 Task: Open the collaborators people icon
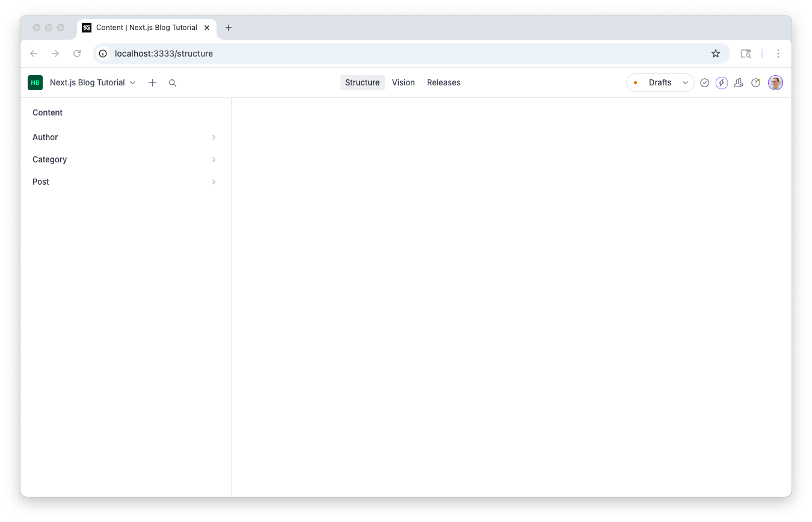[739, 82]
